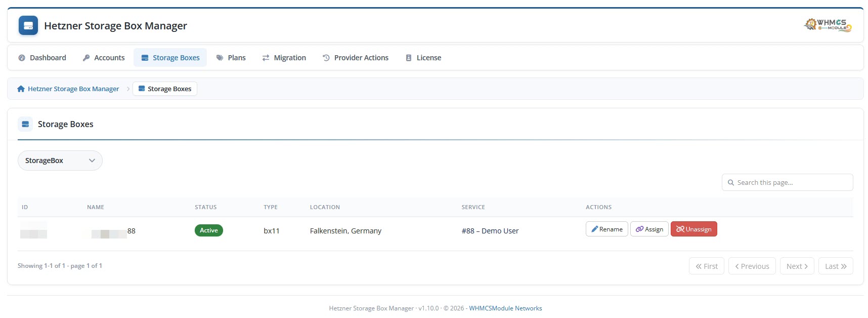
Task: Click the link icon on Assign
Action: (x=639, y=229)
